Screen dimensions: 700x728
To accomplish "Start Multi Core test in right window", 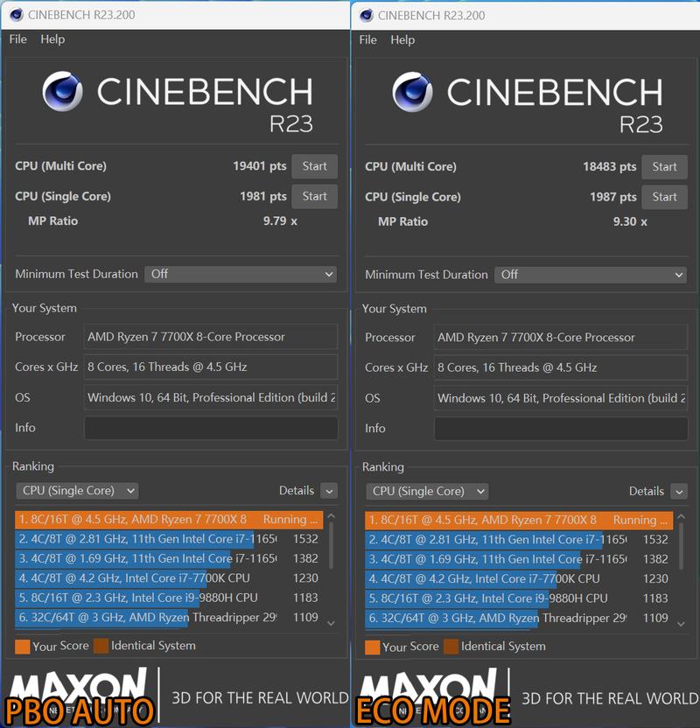I will click(664, 166).
